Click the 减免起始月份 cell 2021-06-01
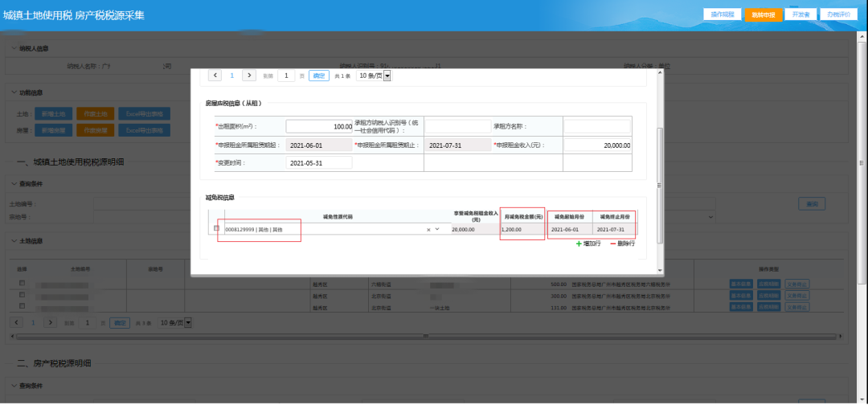The image size is (868, 405). click(x=570, y=229)
